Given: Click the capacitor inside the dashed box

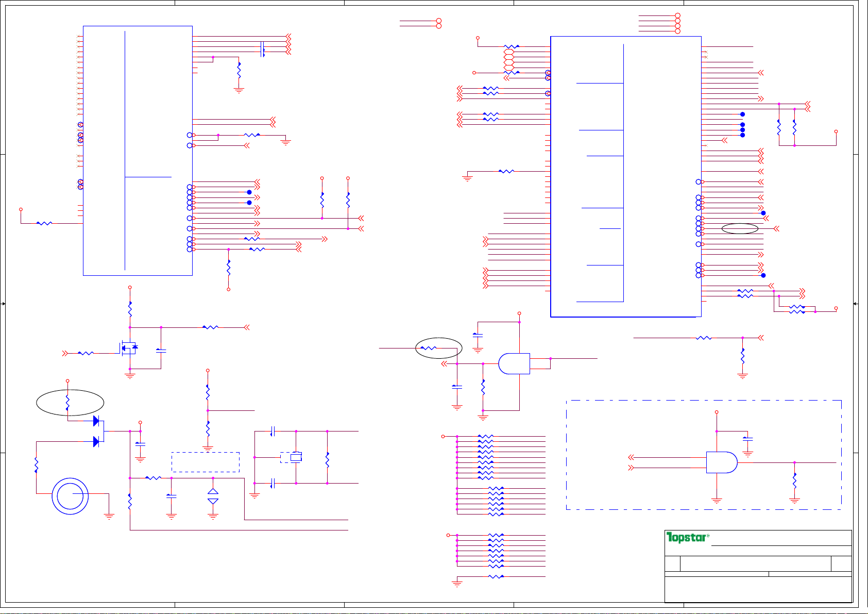Looking at the screenshot, I should [748, 439].
